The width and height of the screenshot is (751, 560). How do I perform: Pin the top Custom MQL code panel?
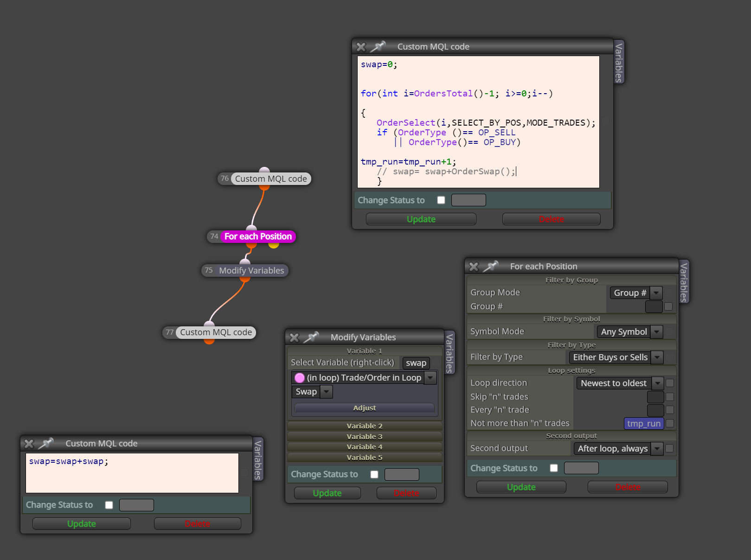pos(379,46)
